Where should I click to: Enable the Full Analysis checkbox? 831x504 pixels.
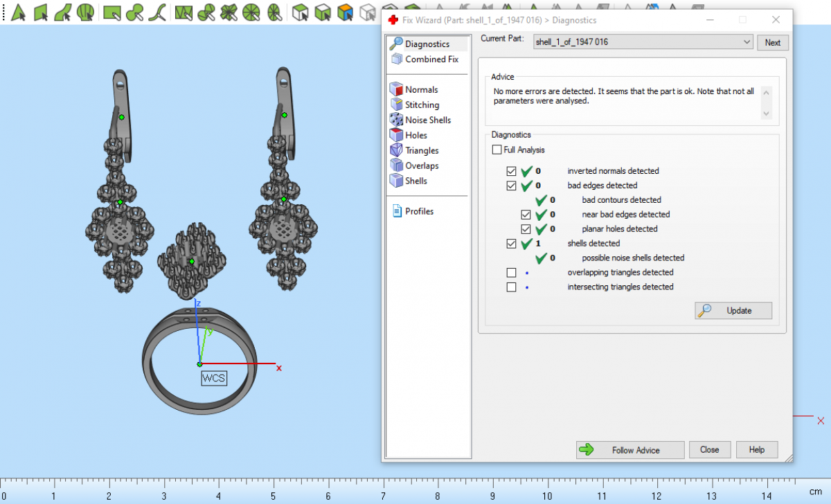coord(497,150)
